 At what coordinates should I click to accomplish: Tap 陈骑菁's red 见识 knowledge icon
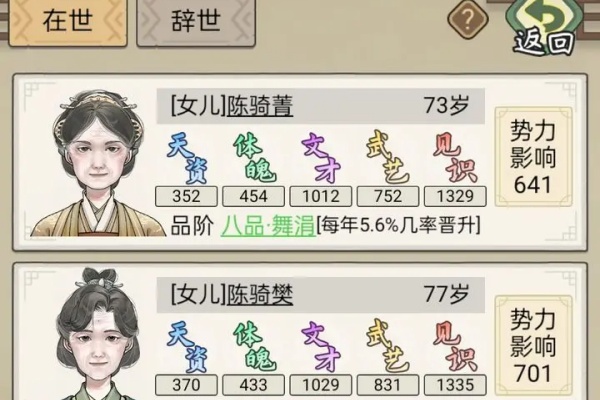click(x=455, y=158)
